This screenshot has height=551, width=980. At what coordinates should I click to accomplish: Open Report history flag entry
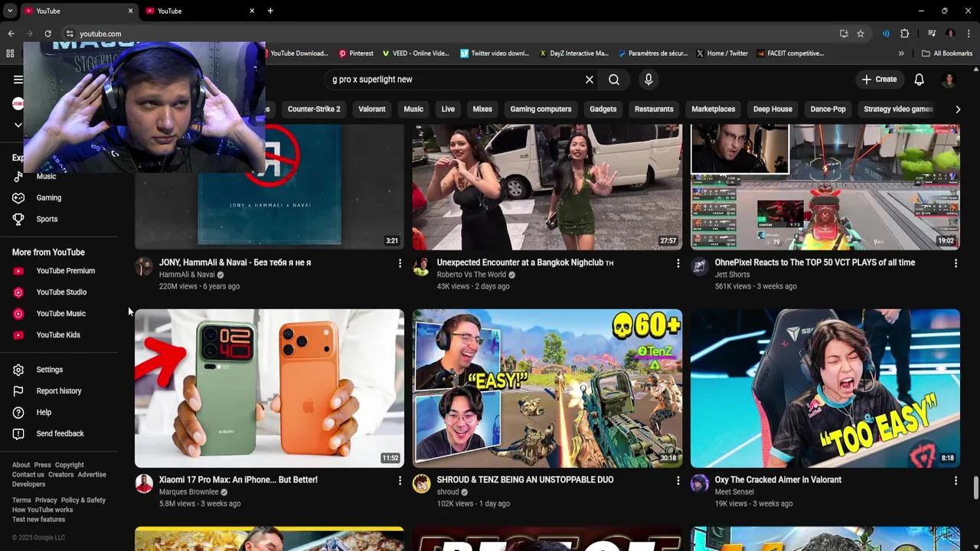pyautogui.click(x=58, y=391)
